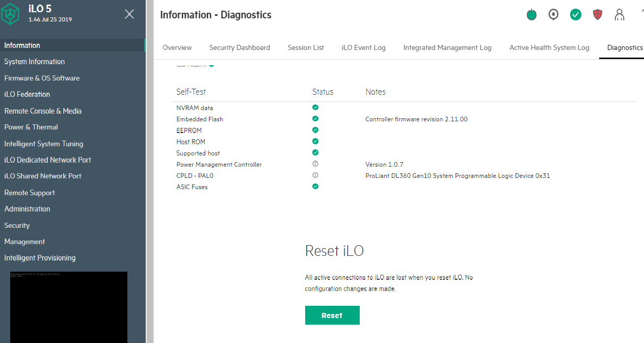The width and height of the screenshot is (644, 343).
Task: Open the Integrated Management Log tab
Action: point(447,47)
